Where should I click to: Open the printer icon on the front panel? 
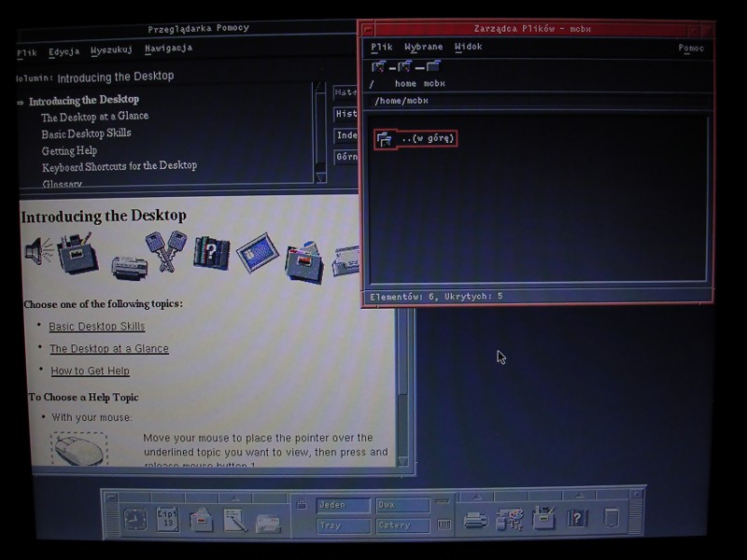476,520
